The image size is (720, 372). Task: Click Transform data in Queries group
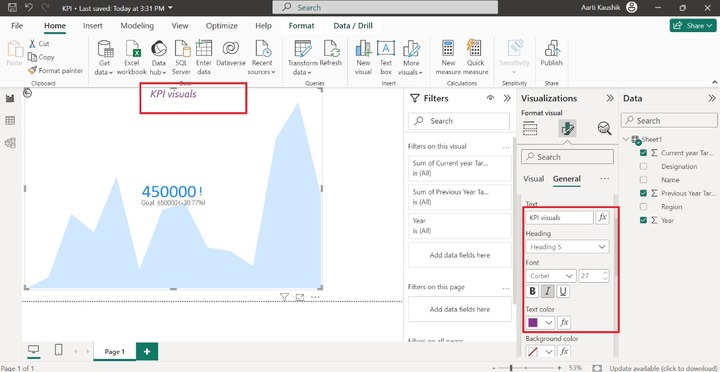click(302, 57)
